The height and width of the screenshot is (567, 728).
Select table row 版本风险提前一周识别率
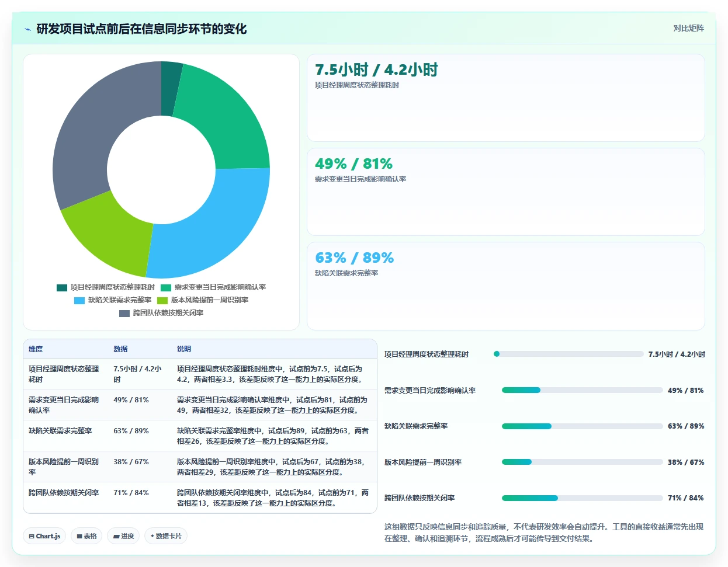(200, 467)
